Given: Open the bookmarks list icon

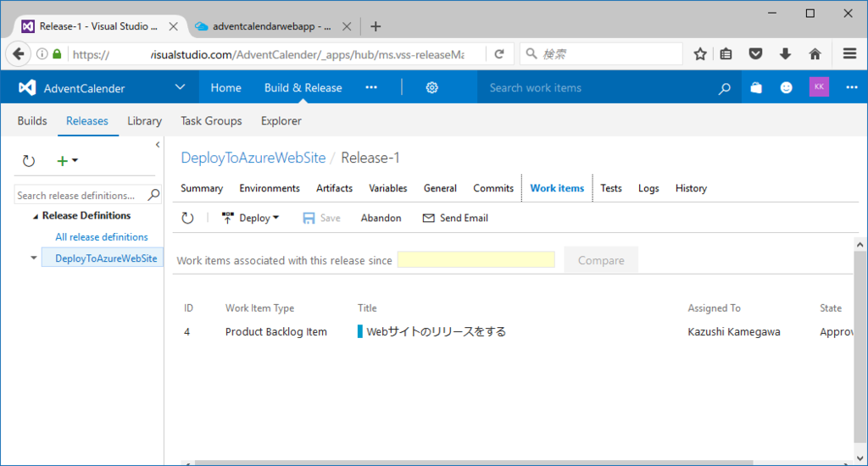Looking at the screenshot, I should 726,53.
